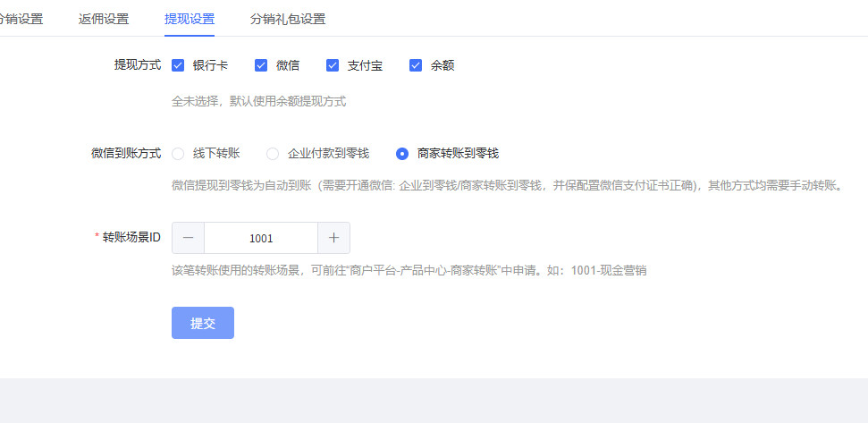
Task: Click the 微信提现到零钱为自动到账 description text
Action: [x=509, y=185]
